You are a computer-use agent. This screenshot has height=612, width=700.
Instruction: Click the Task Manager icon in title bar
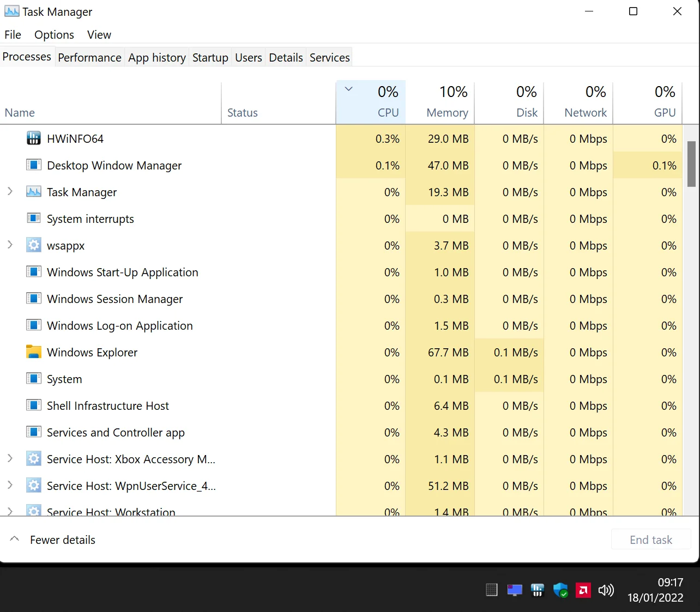pyautogui.click(x=11, y=11)
